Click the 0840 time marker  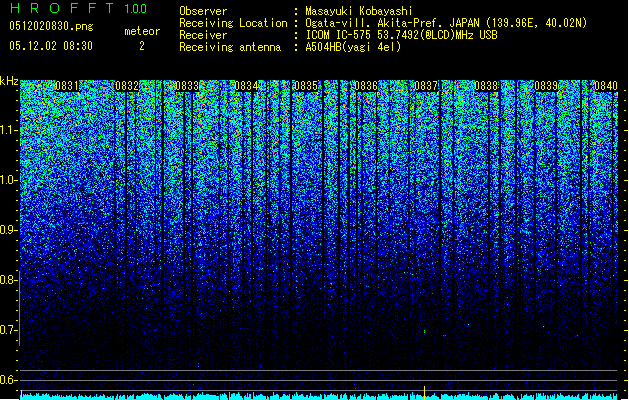pos(606,86)
